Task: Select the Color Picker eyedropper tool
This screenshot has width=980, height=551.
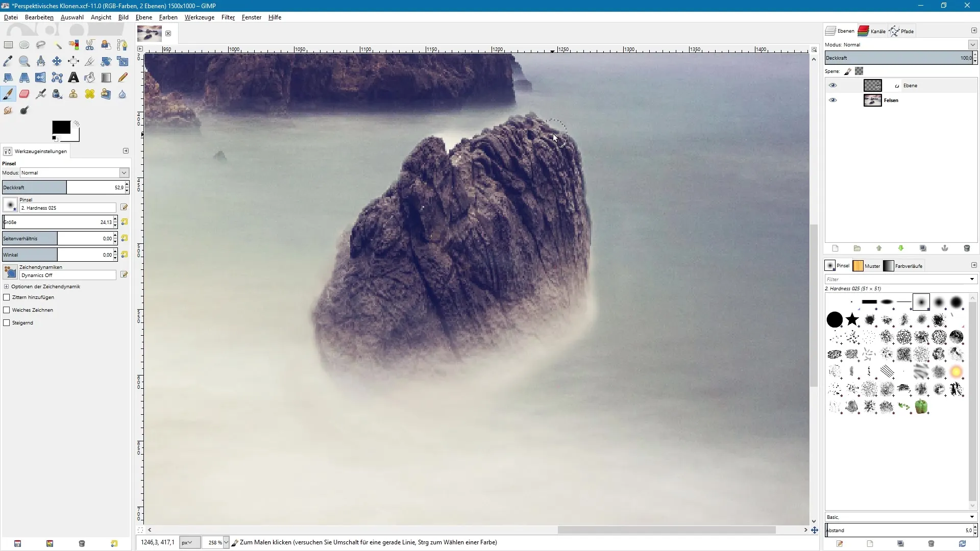Action: pyautogui.click(x=8, y=61)
